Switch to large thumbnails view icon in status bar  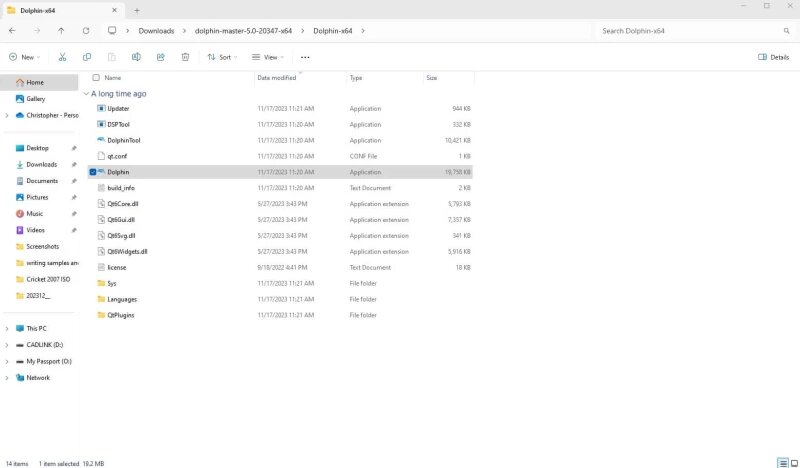(x=794, y=463)
